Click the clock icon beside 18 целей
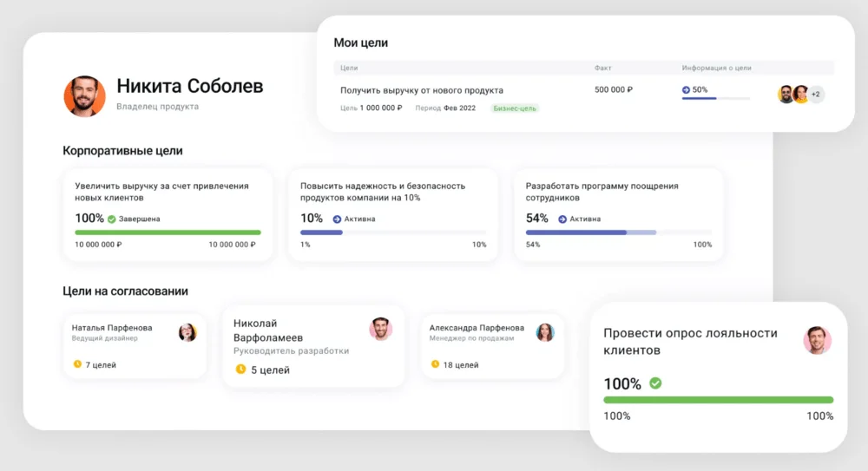The image size is (868, 471). pyautogui.click(x=435, y=364)
